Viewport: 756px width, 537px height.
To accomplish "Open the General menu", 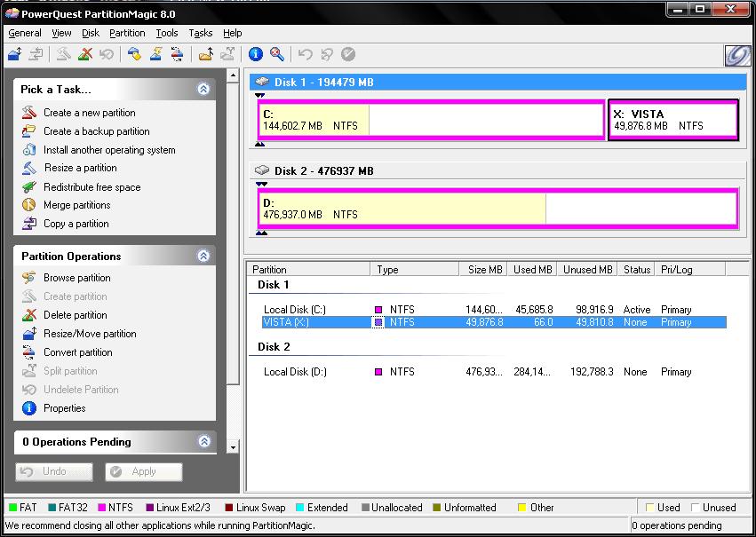I will [25, 33].
